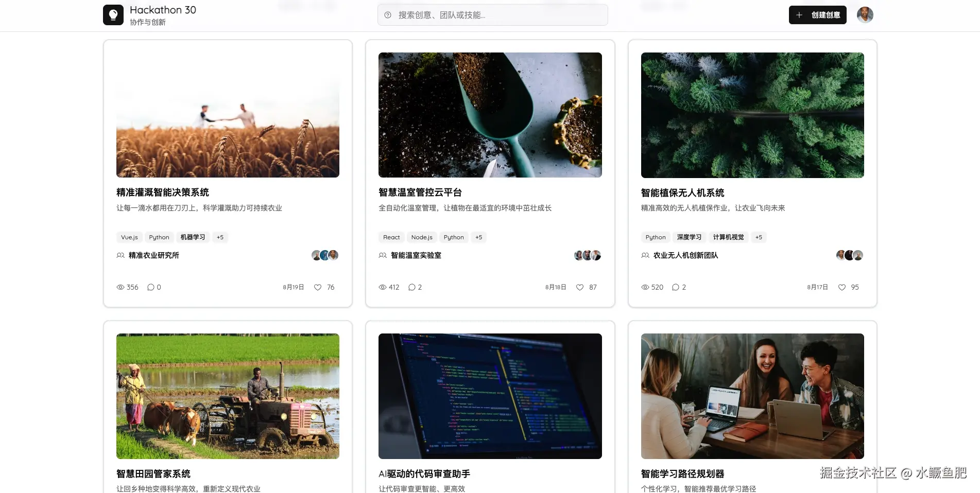Expand the +5 tags on 智能植保无人机系统 card
The width and height of the screenshot is (980, 493).
point(759,237)
